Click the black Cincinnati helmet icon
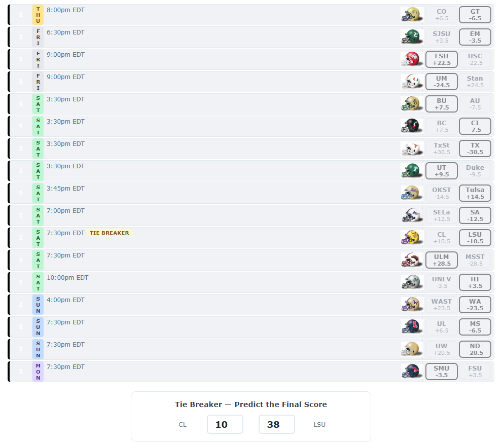Screen dimensions: 504x443 (x=411, y=126)
